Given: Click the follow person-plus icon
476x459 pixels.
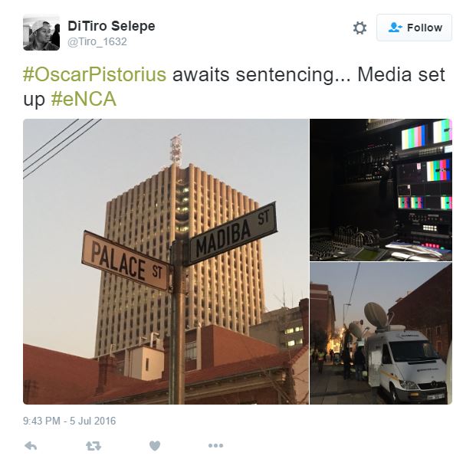Looking at the screenshot, I should (x=396, y=28).
